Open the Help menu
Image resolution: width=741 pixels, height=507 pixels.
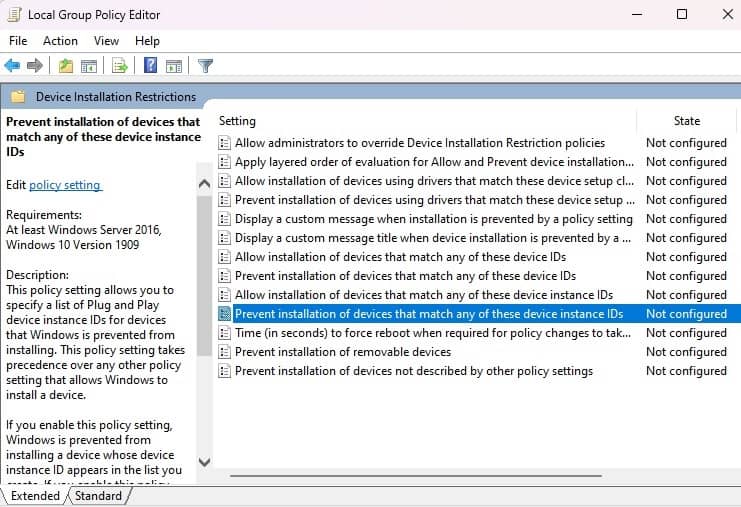point(147,41)
